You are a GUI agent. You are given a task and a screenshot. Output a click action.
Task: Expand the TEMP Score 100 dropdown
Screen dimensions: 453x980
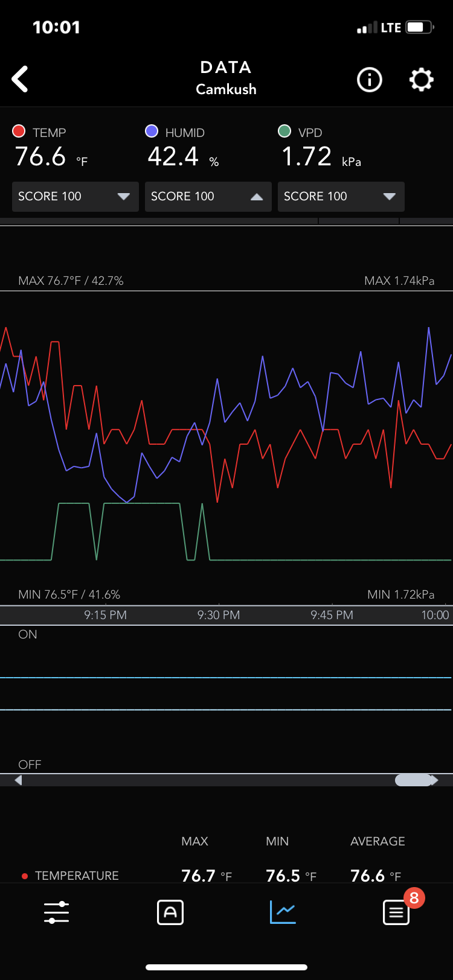pos(75,197)
